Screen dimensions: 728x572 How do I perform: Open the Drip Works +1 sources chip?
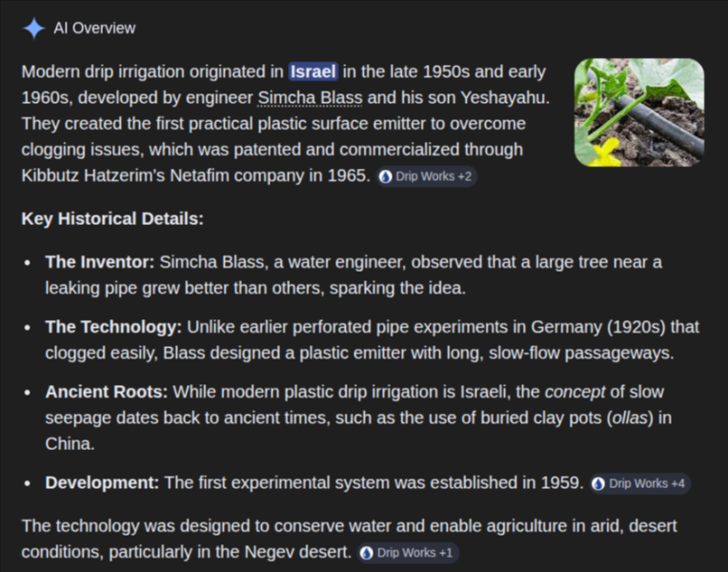click(x=408, y=553)
